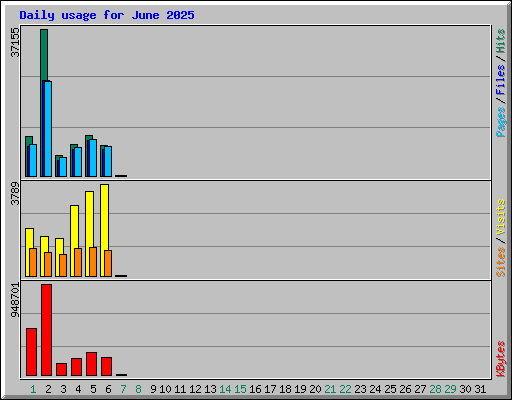Click the tall red KBytes bar for day 2
This screenshot has width=512, height=400.
click(46, 330)
